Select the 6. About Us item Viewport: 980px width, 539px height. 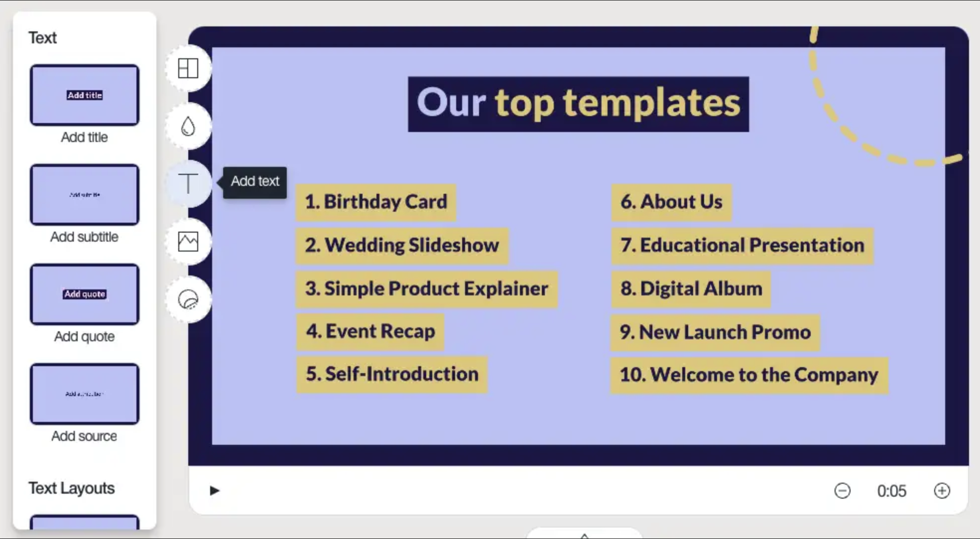click(671, 202)
